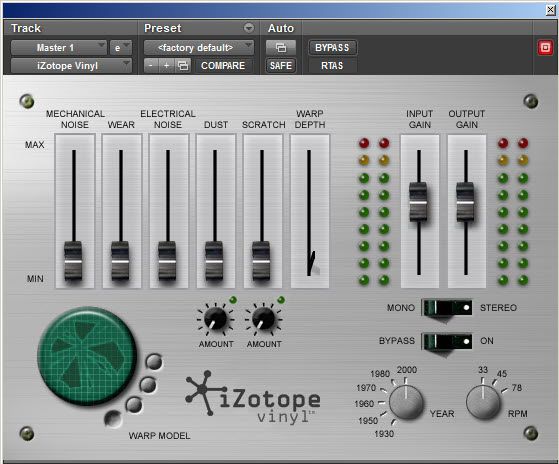Click the preset settings window icon beside plus
Viewport: 559px width, 464px height.
pos(183,66)
